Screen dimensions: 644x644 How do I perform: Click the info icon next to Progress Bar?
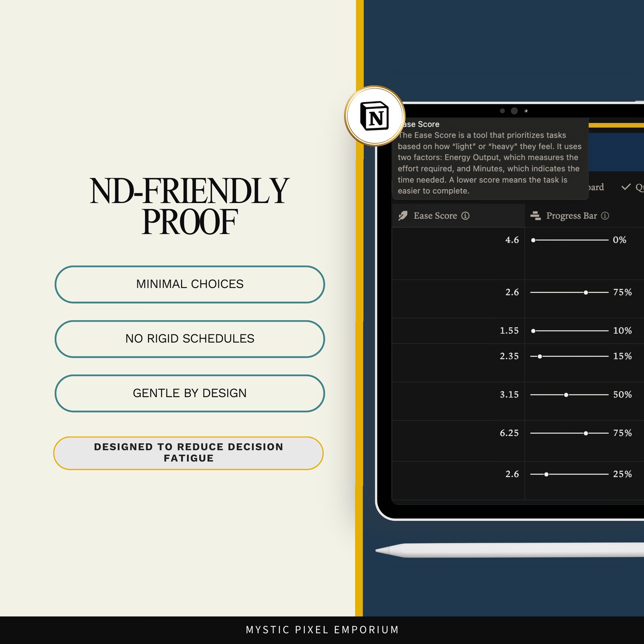coord(605,216)
